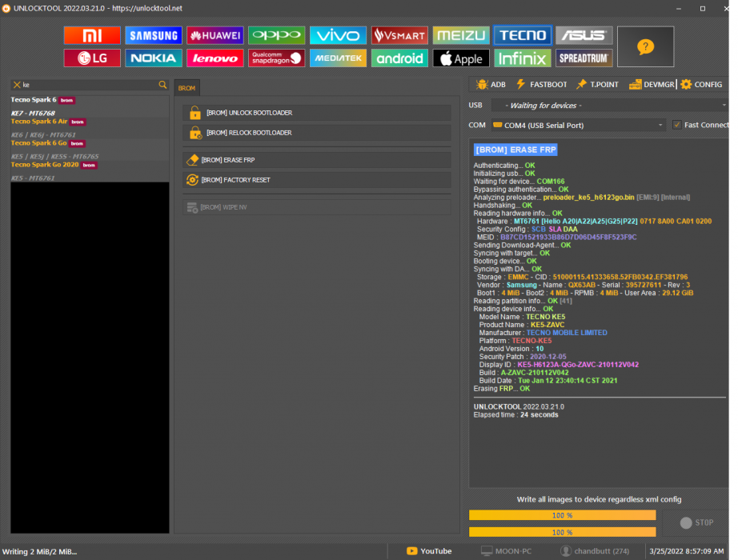Pick the ASUS brand logo
This screenshot has height=560, width=738.
tap(584, 35)
